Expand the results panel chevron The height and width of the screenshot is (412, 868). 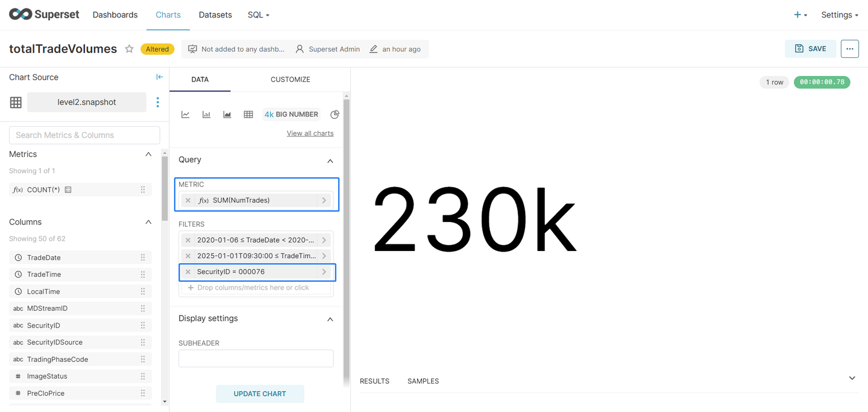point(852,378)
